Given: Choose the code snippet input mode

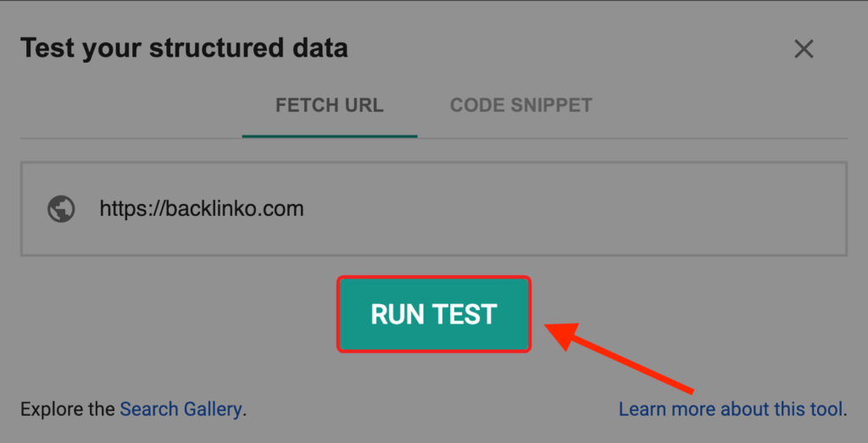Looking at the screenshot, I should pos(520,106).
